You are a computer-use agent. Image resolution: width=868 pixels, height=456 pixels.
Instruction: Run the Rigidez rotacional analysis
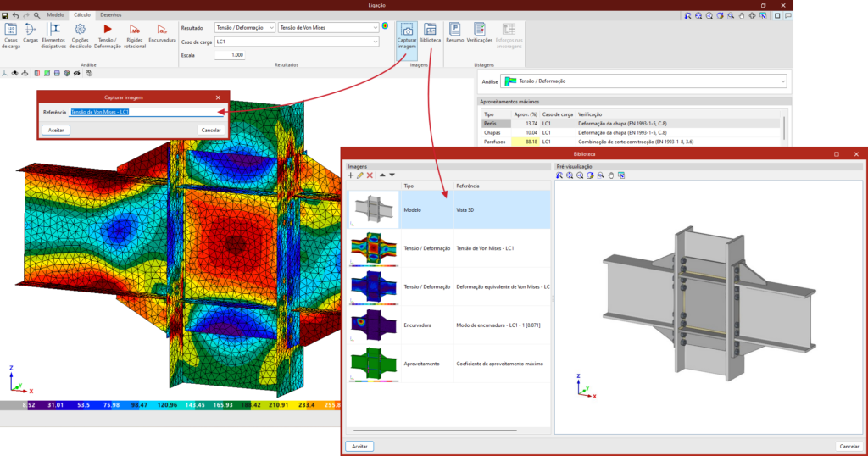click(135, 36)
